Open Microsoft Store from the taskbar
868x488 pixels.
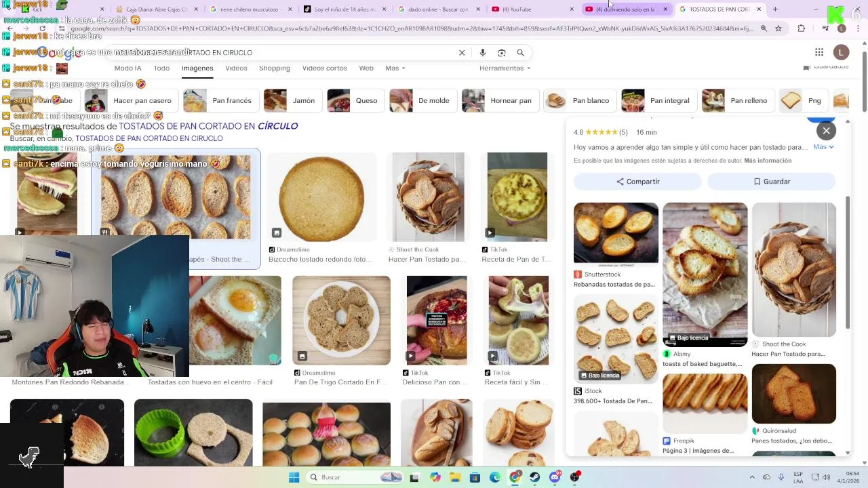pos(475,477)
